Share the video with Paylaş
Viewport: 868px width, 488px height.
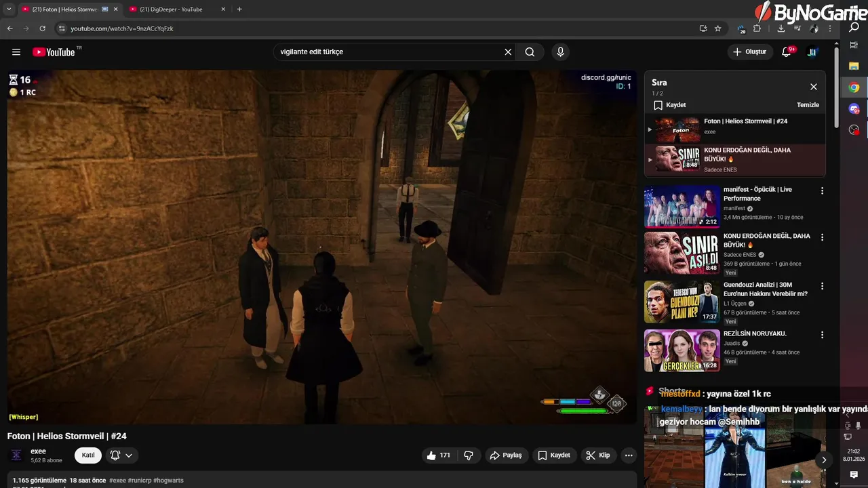point(506,455)
